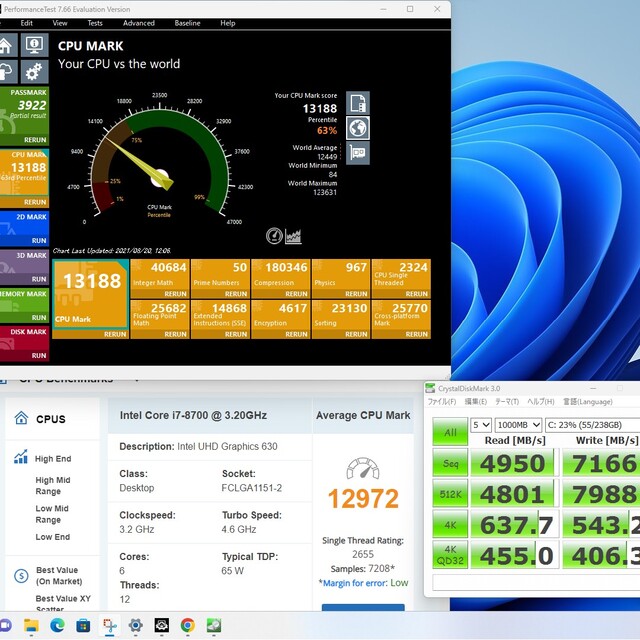Switch to the gauge dial view icon
Screen dimensions: 640x640
click(274, 236)
